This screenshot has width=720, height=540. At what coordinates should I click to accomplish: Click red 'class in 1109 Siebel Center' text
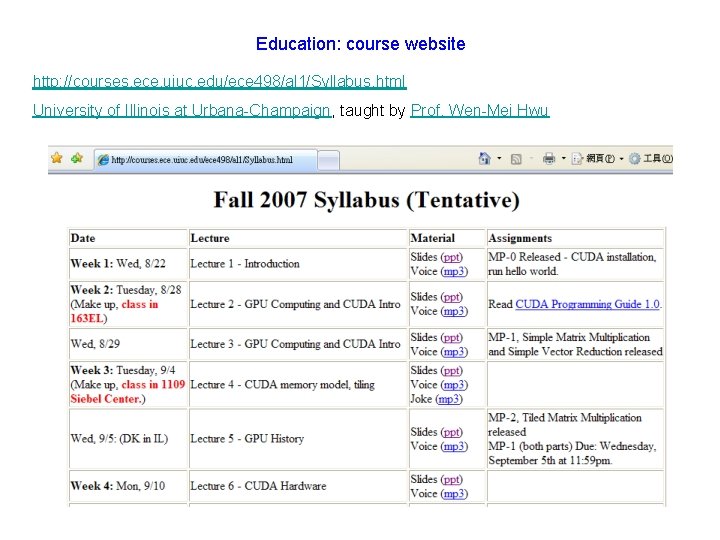128,392
